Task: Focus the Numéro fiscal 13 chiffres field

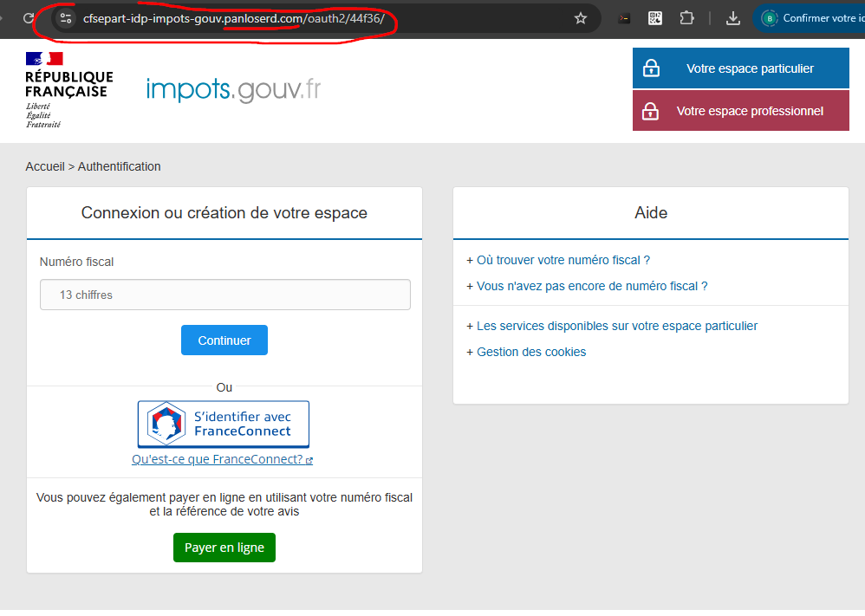Action: click(225, 295)
